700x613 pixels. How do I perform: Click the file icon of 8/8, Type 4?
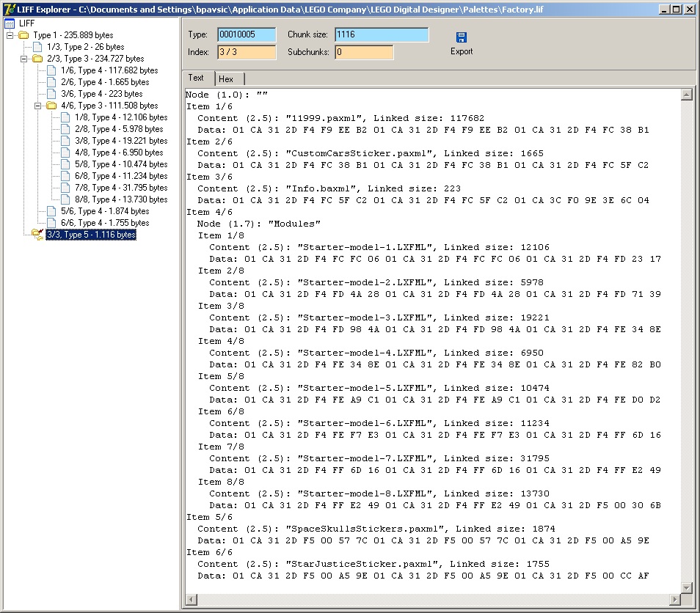[x=65, y=199]
